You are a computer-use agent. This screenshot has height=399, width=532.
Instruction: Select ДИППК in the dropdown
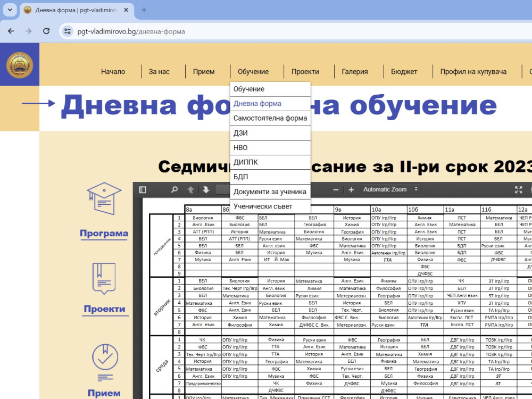click(x=270, y=162)
